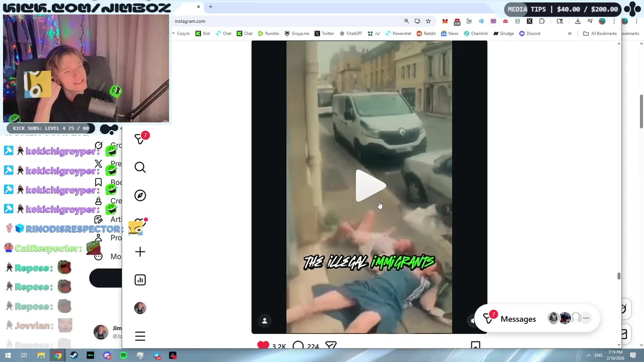Open the Chainlink bookmark
This screenshot has width=644, height=362.
point(476,34)
